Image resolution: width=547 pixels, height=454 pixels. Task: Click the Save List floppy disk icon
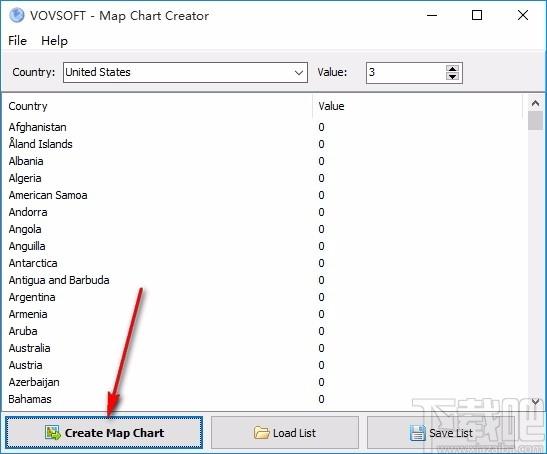(418, 433)
